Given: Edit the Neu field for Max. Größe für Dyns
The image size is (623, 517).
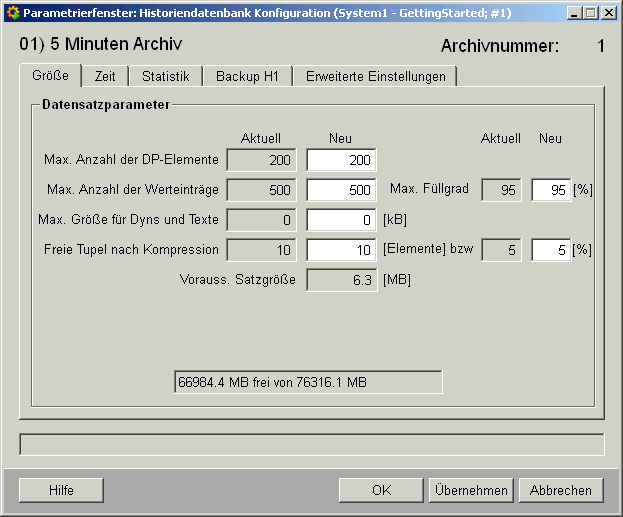Looking at the screenshot, I should (x=341, y=220).
